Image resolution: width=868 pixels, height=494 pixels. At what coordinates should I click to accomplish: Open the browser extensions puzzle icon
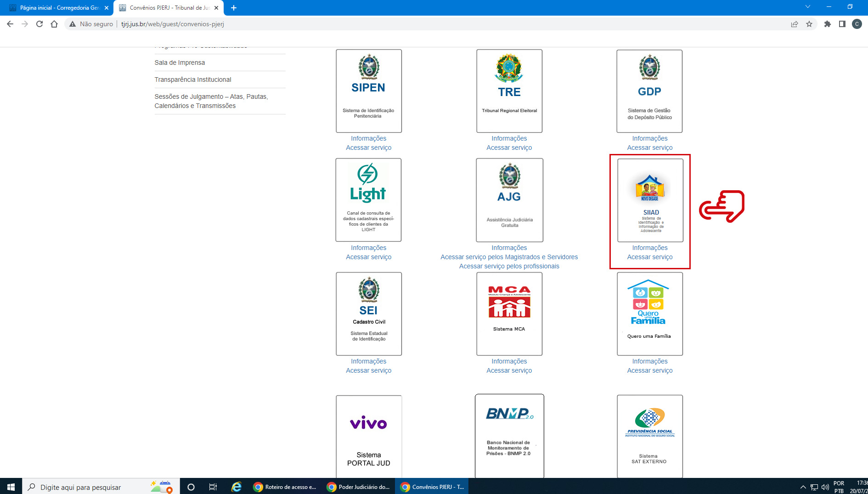point(827,24)
